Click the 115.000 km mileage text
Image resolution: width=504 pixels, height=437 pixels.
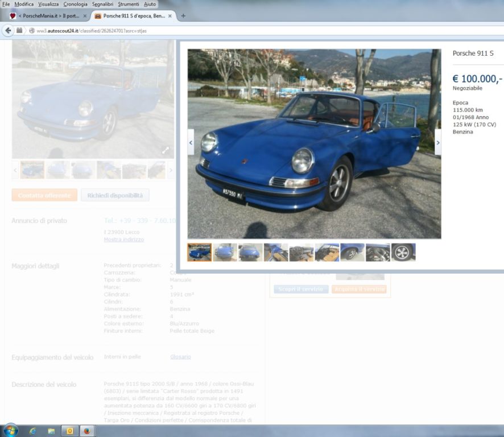coord(468,110)
